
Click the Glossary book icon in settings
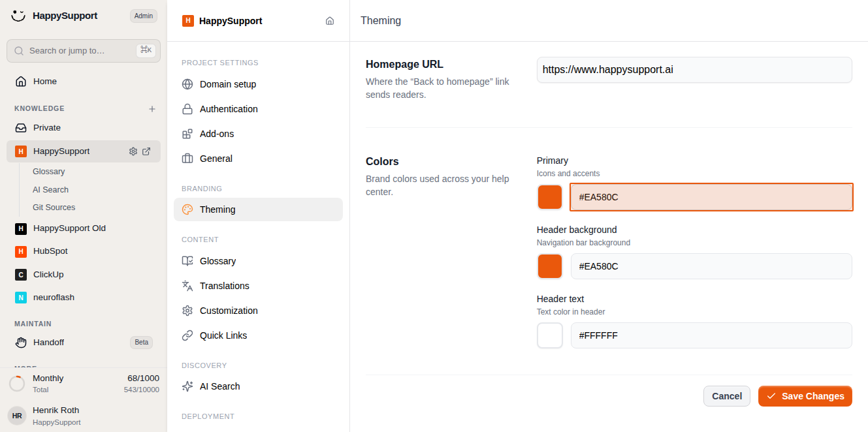pos(187,261)
